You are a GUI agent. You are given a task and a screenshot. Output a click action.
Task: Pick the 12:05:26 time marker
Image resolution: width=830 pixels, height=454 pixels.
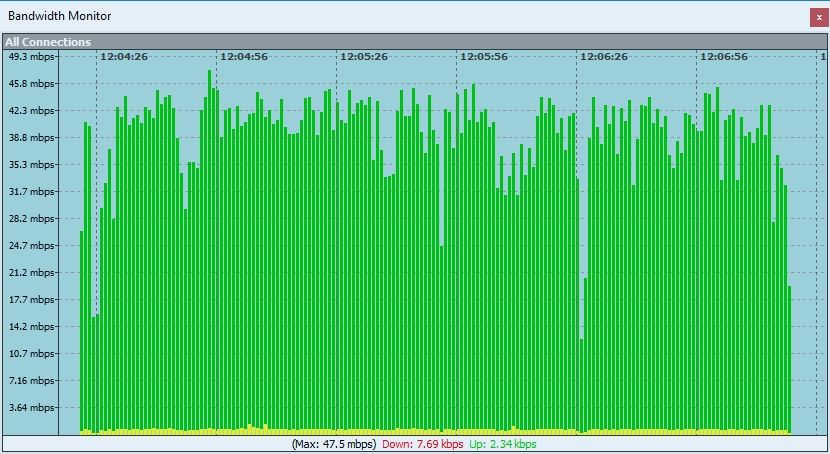point(364,57)
